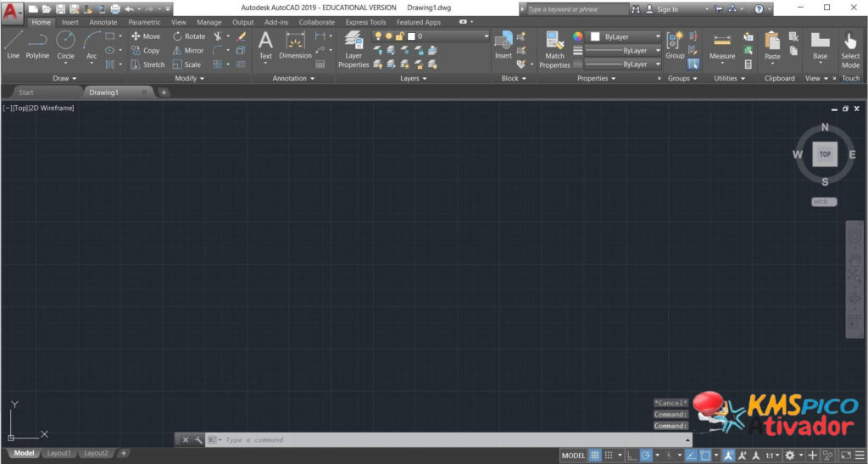The width and height of the screenshot is (868, 464).
Task: Switch to the Parametric ribbon tab
Action: click(144, 22)
